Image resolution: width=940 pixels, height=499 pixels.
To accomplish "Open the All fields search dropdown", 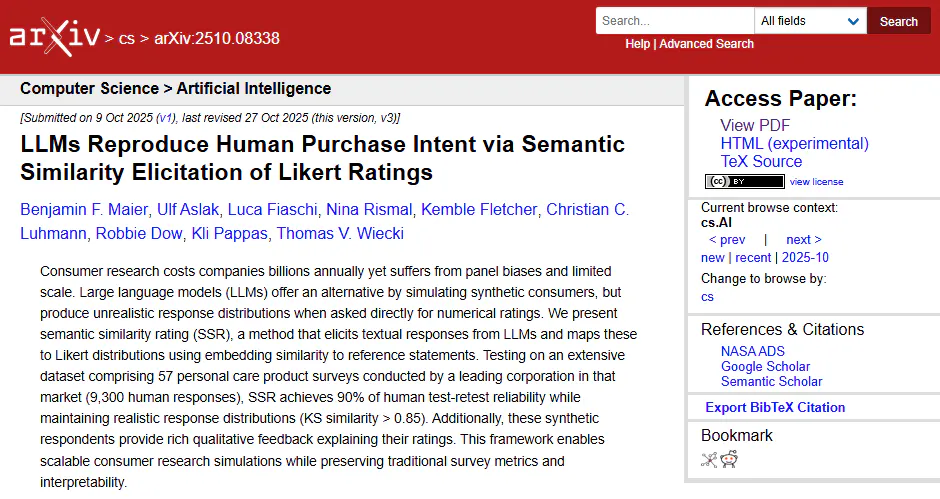I will click(x=810, y=21).
